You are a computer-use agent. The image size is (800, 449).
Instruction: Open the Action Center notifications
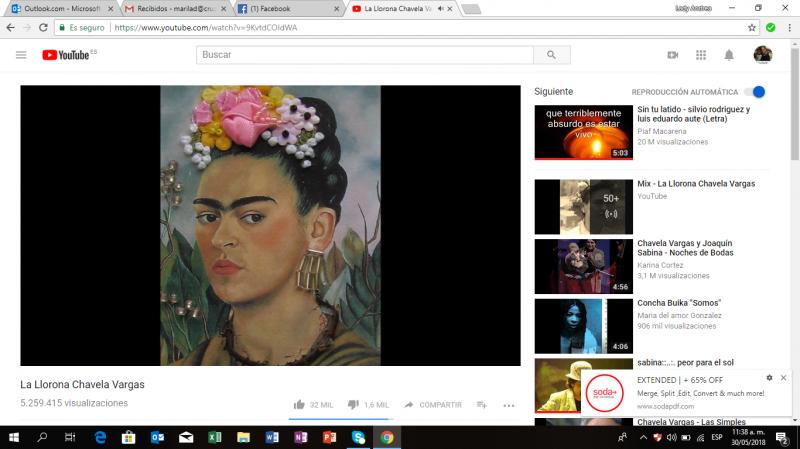click(782, 437)
